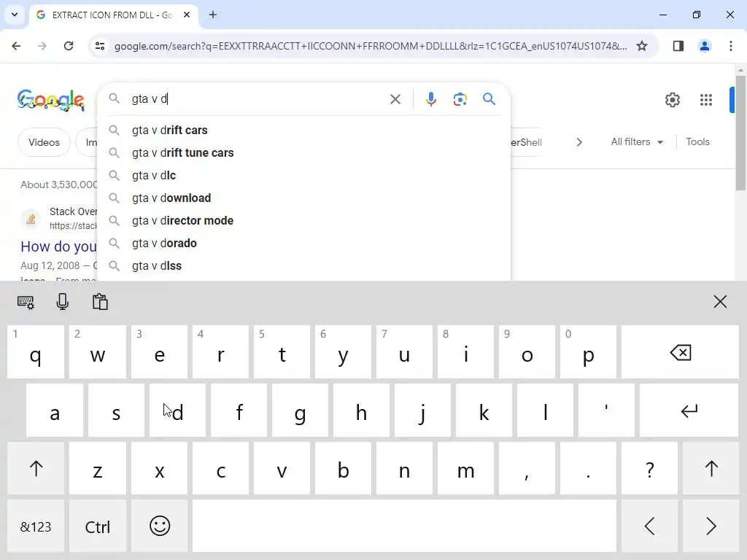This screenshot has height=560, width=747.
Task: Click in the Google search input field
Action: tap(258, 99)
